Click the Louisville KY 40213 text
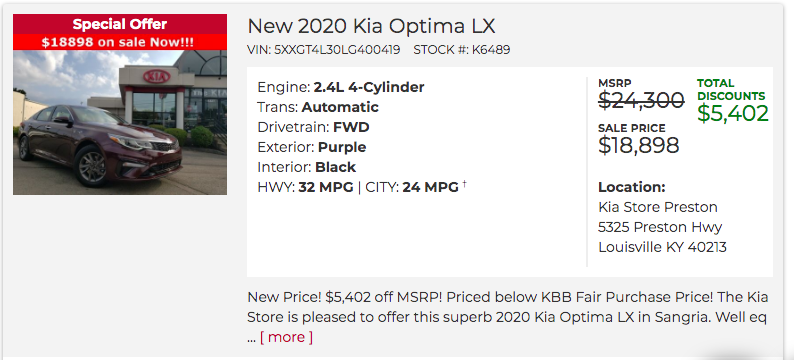Screen dimensions: 794x360 662,247
